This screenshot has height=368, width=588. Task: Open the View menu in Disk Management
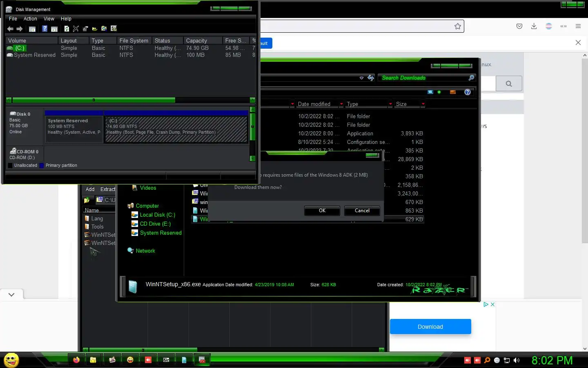point(49,19)
